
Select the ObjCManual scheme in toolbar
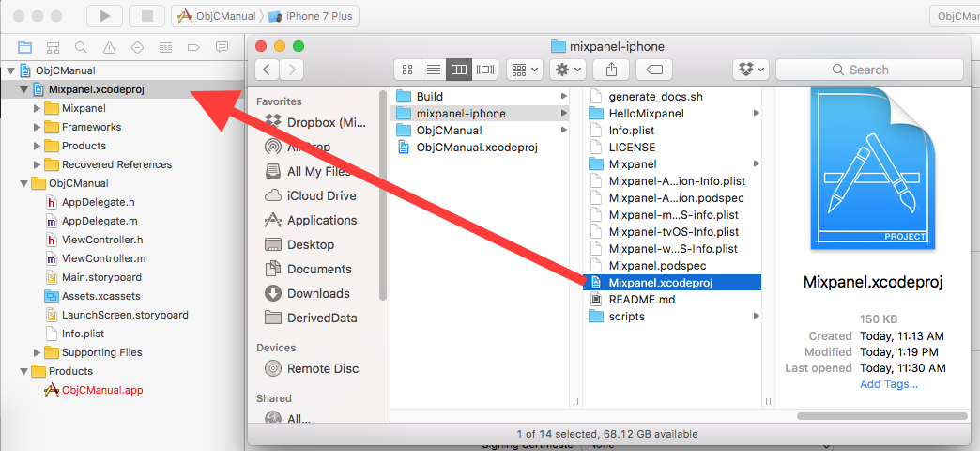coord(216,16)
